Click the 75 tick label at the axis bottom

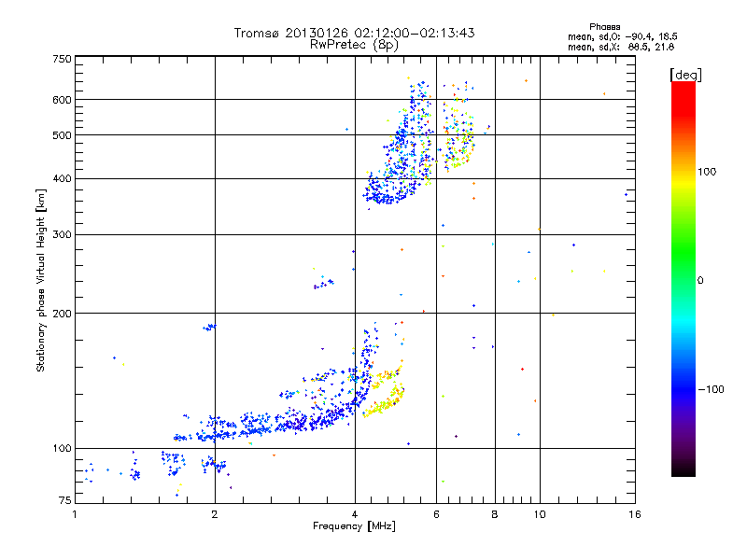coord(65,500)
